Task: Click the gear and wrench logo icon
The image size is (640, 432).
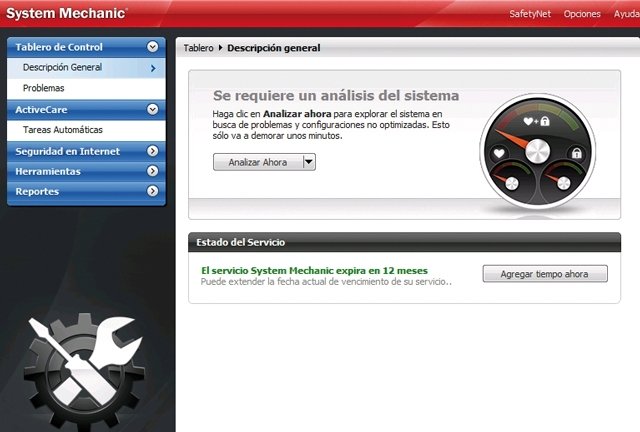Action: click(x=84, y=370)
